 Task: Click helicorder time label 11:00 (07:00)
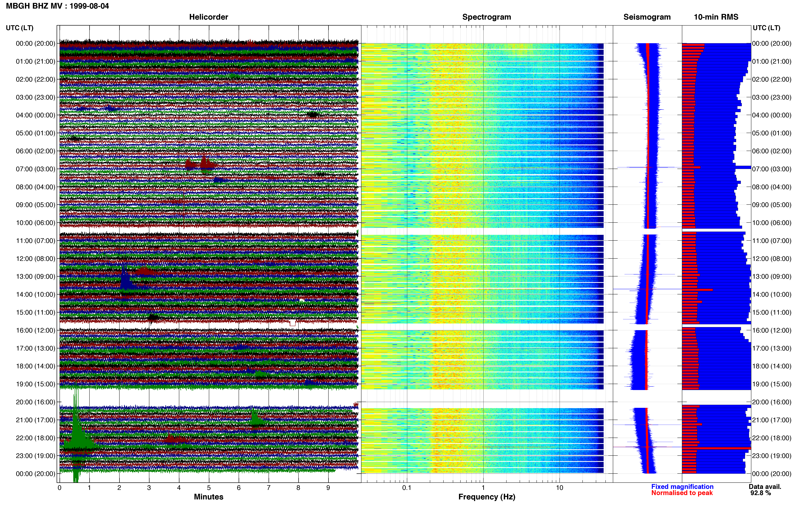tap(36, 240)
